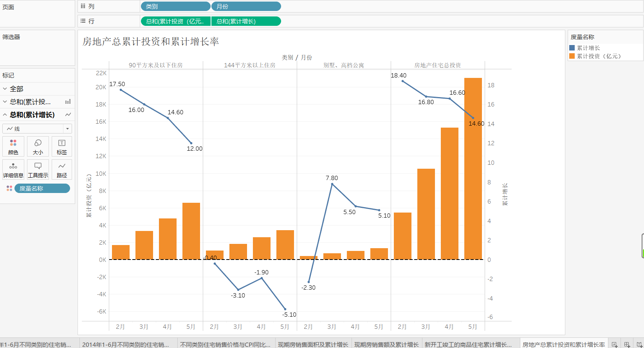Click the orange 累计投资(亿元) legend swatch
The height and width of the screenshot is (348, 644).
tap(572, 56)
